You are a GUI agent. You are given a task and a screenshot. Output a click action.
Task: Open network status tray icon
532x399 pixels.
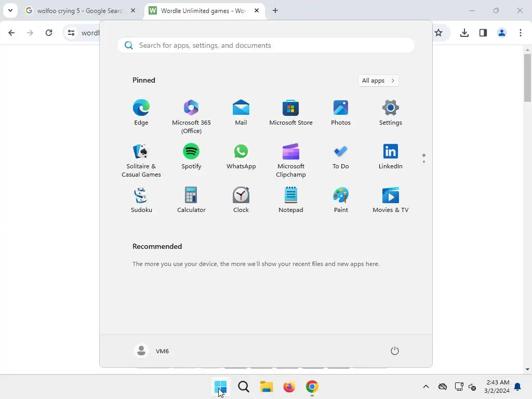pyautogui.click(x=459, y=387)
